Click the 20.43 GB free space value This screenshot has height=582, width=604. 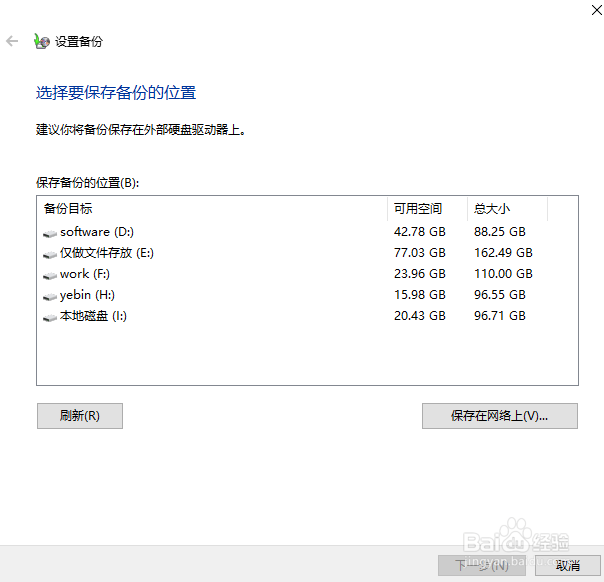[x=419, y=316]
